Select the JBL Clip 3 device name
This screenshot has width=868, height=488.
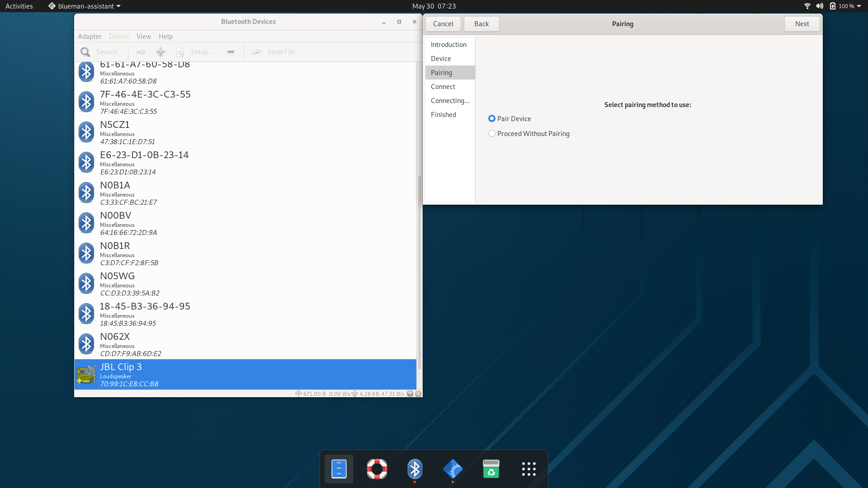point(121,366)
